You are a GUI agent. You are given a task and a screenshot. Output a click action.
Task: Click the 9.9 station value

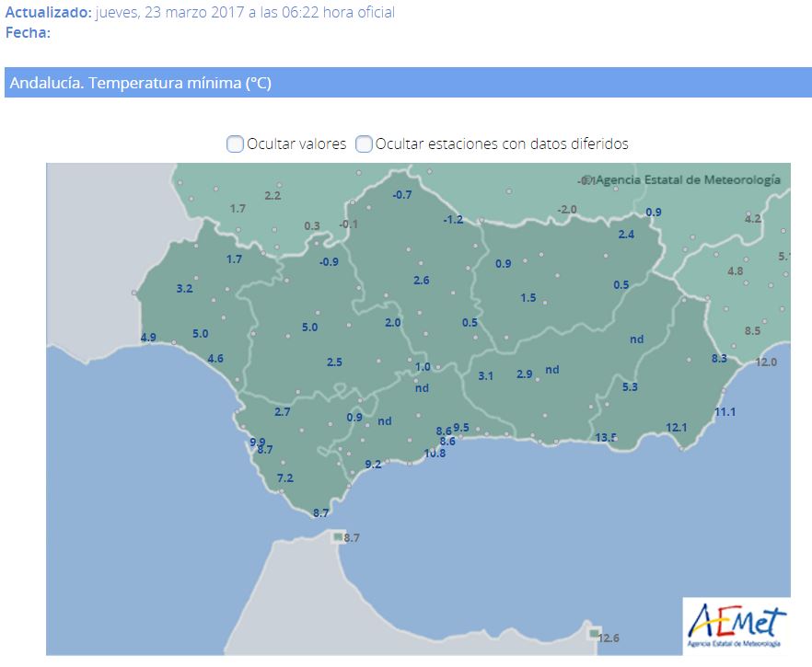[258, 442]
